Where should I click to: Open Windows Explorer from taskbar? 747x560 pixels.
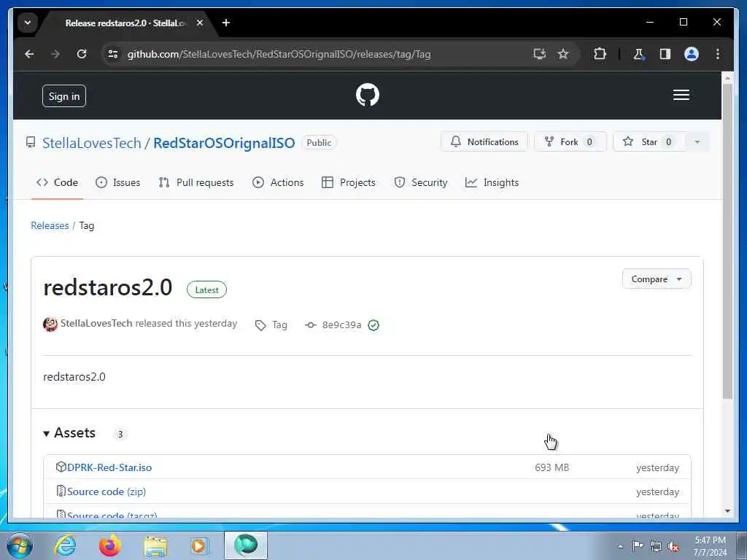(x=155, y=546)
